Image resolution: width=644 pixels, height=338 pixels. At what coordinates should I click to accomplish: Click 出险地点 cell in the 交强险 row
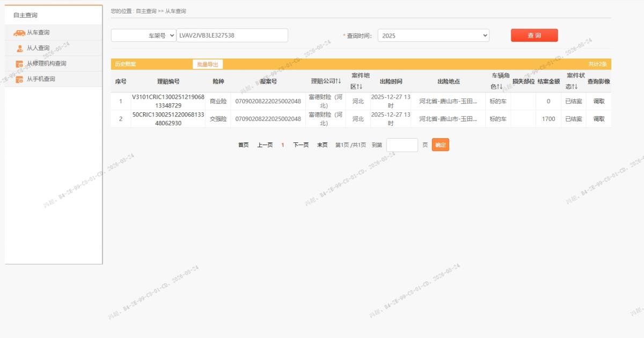(x=448, y=119)
